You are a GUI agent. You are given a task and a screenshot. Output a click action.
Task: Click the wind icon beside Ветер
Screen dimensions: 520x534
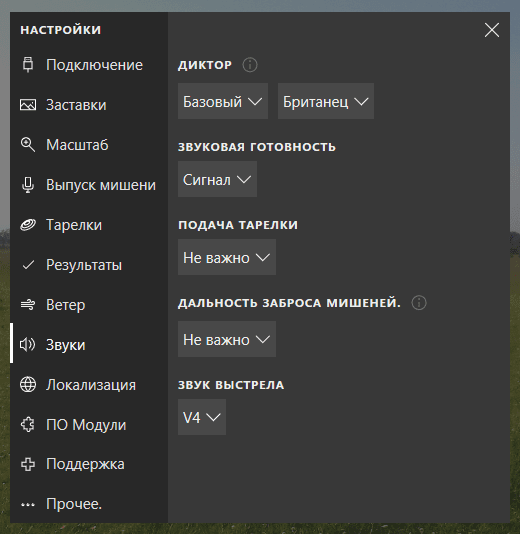pyautogui.click(x=28, y=304)
